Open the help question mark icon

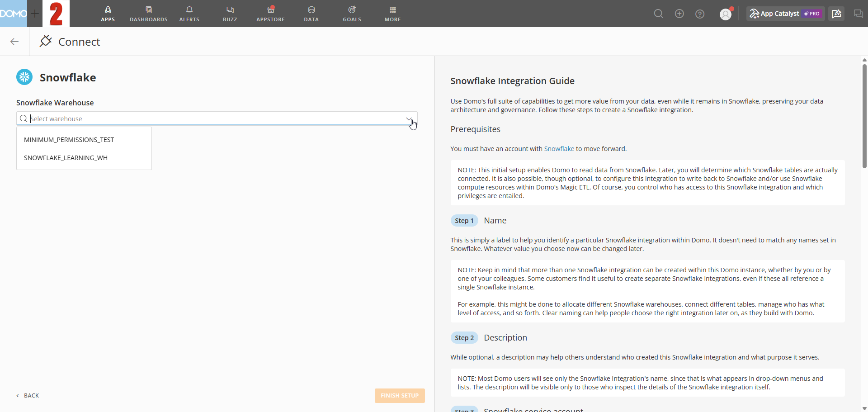coord(700,14)
